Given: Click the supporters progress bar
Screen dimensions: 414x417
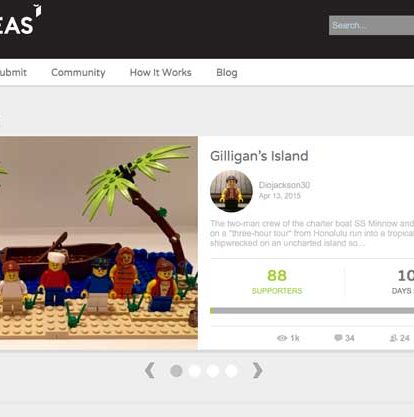Looking at the screenshot, I should (x=312, y=311).
